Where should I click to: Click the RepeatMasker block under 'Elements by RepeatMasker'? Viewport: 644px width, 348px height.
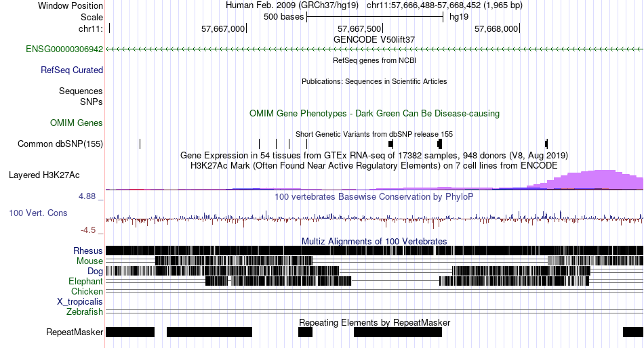pos(398,332)
